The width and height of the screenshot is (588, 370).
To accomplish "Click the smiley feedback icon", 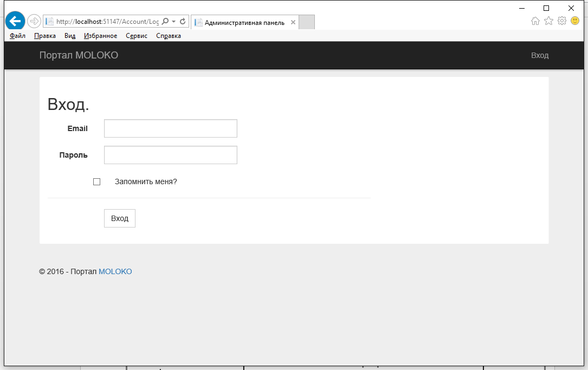I will (575, 21).
